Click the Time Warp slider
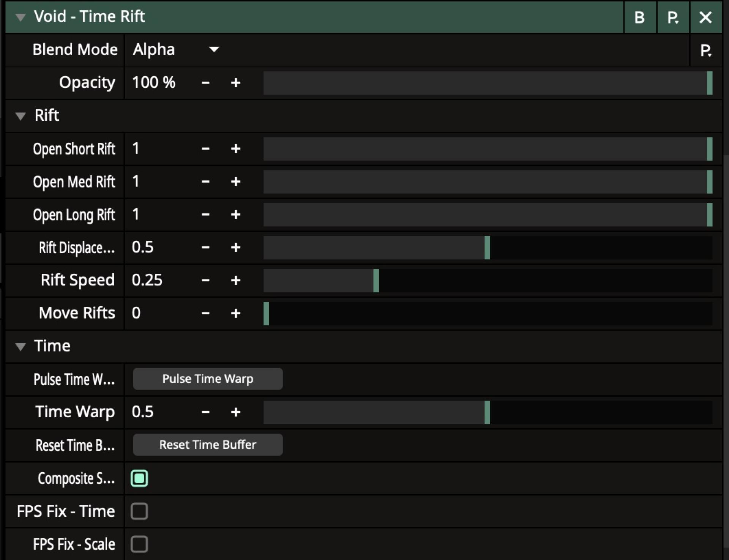 click(x=488, y=412)
